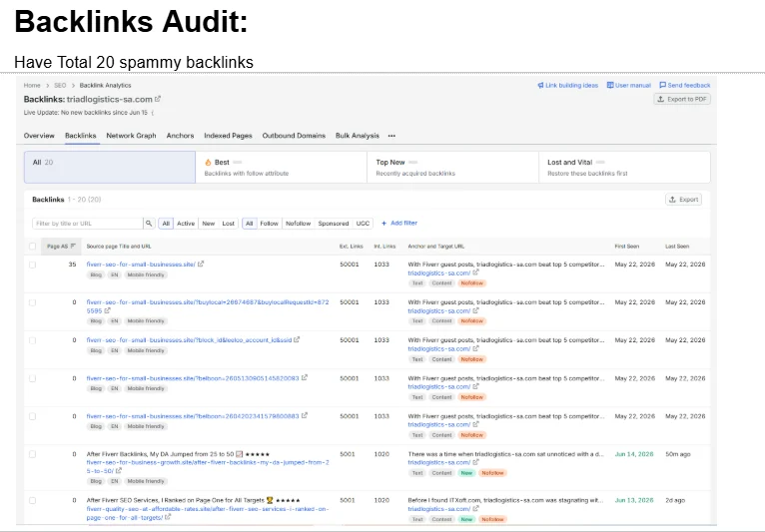Select the Lost and Vital card

pos(624,168)
